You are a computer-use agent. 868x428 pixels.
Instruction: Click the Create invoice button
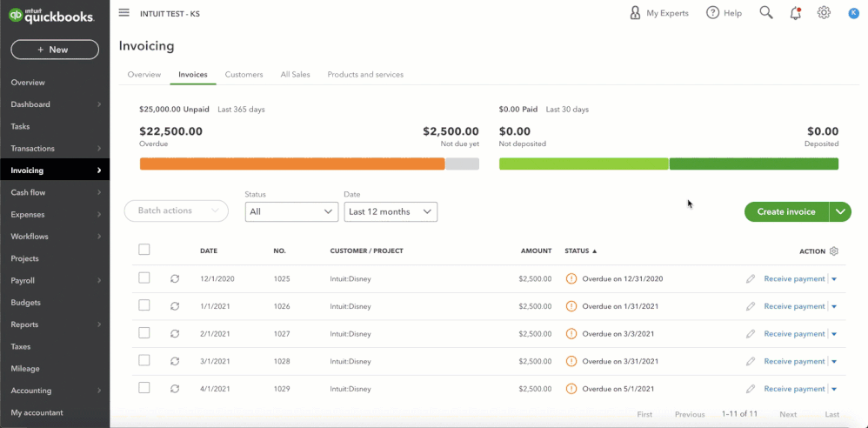786,211
